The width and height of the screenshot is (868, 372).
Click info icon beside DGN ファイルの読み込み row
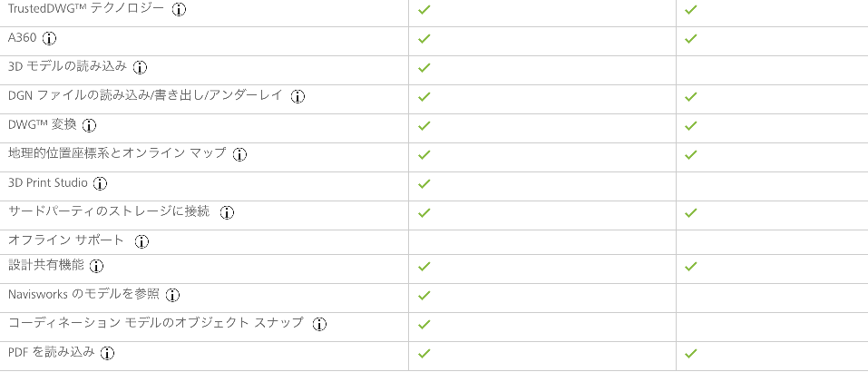pos(298,96)
